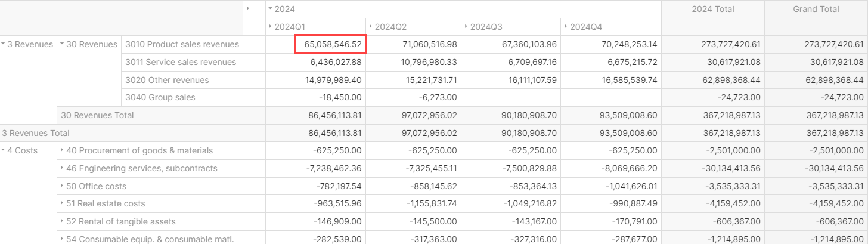Expand the 2024Q4 quarter column
Image resolution: width=868 pixels, height=244 pixels.
pyautogui.click(x=566, y=27)
